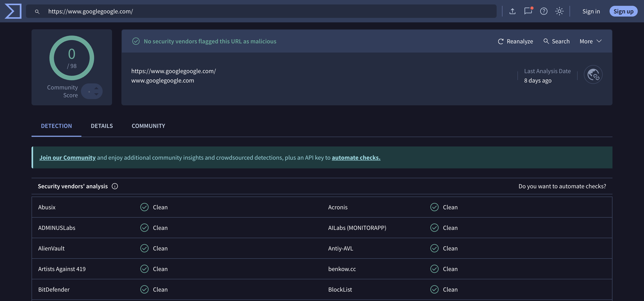The image size is (644, 301).
Task: Click the info icon next to Security vendors' analysis
Action: tap(115, 186)
